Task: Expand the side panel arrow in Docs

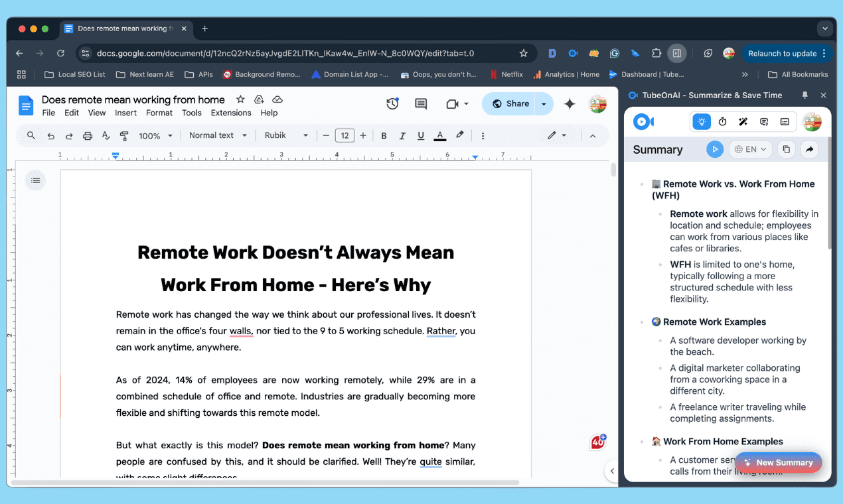Action: 612,471
